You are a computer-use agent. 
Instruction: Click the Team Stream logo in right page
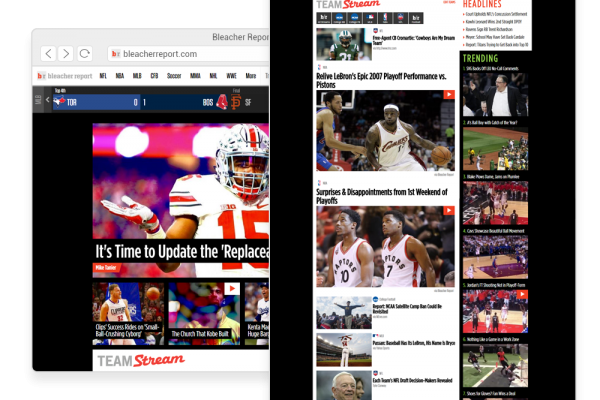click(348, 5)
